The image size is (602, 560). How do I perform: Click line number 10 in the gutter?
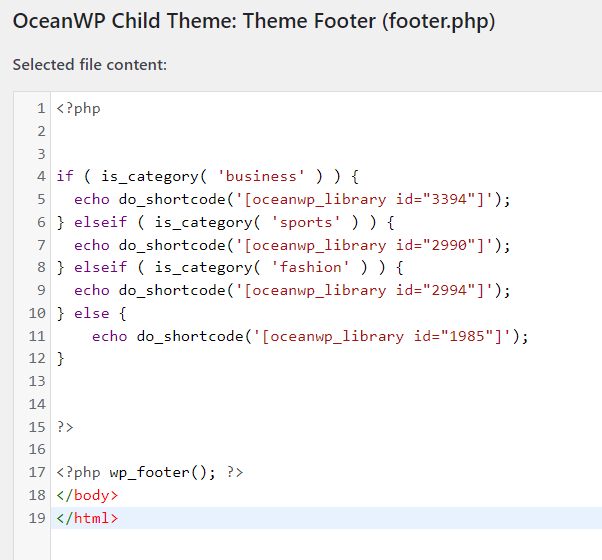37,313
